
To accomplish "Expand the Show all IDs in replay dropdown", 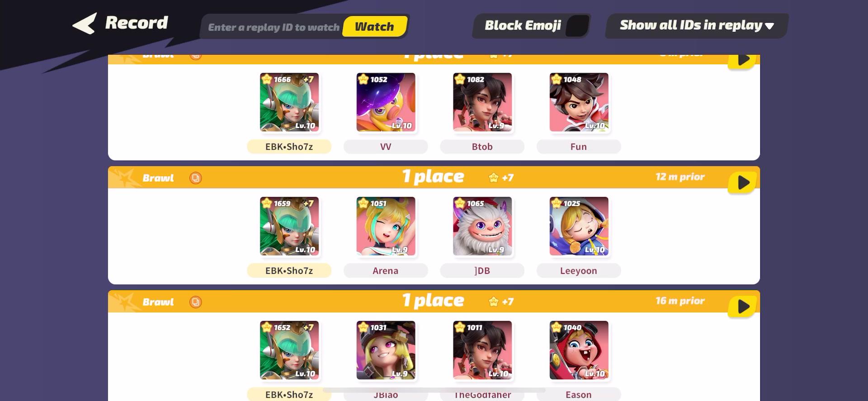I will (697, 26).
